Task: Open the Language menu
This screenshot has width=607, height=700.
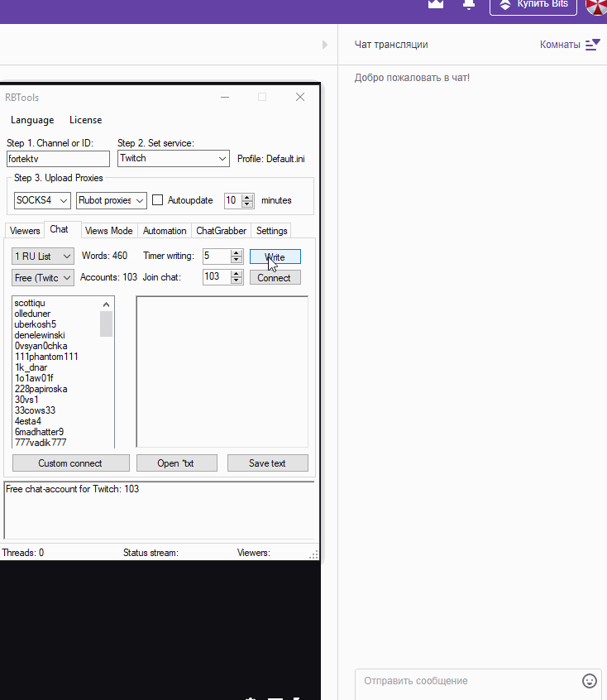Action: pyautogui.click(x=32, y=120)
